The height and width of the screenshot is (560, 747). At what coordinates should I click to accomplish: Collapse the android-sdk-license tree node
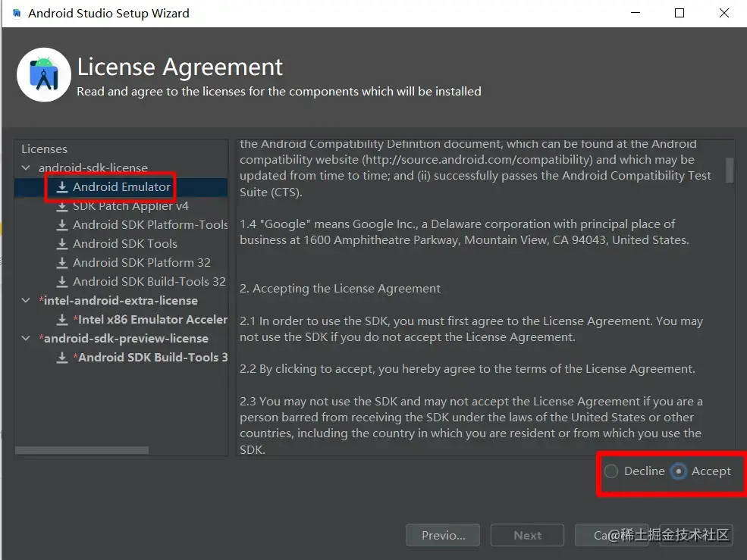[x=27, y=168]
